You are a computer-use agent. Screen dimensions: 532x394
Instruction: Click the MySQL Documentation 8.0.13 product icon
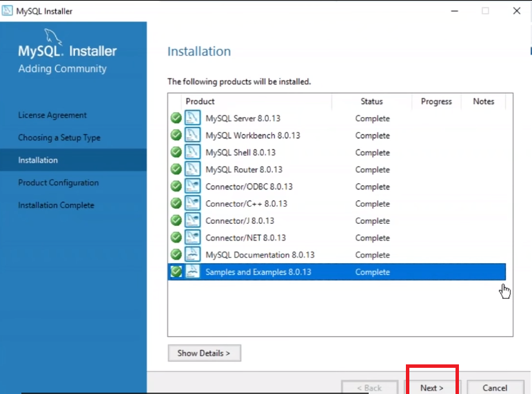click(x=193, y=255)
